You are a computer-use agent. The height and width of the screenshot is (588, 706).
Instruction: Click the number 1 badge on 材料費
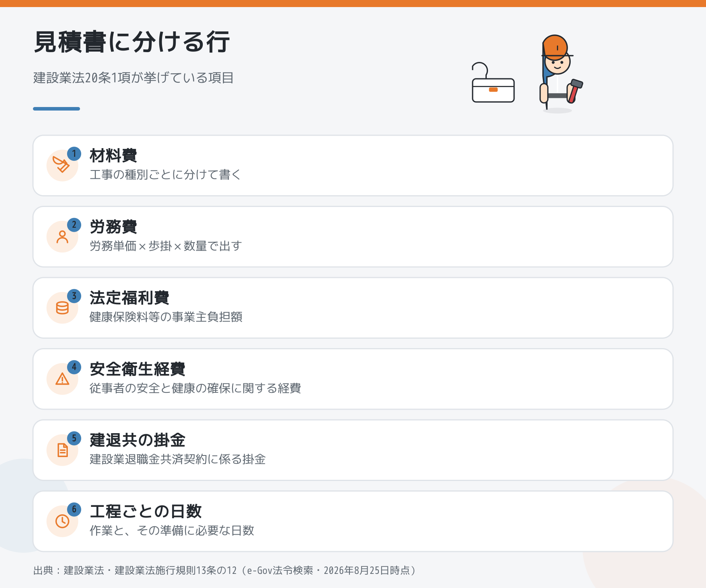[74, 154]
